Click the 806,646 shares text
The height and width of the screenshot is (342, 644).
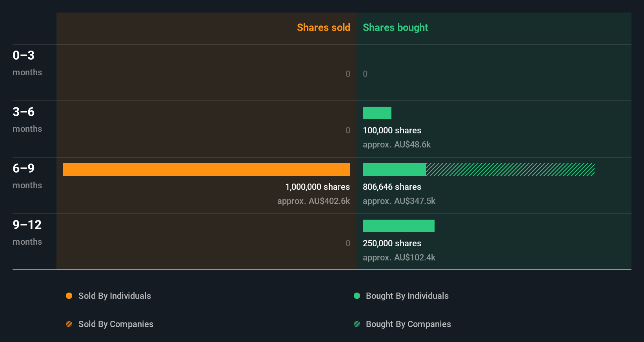[x=392, y=187]
